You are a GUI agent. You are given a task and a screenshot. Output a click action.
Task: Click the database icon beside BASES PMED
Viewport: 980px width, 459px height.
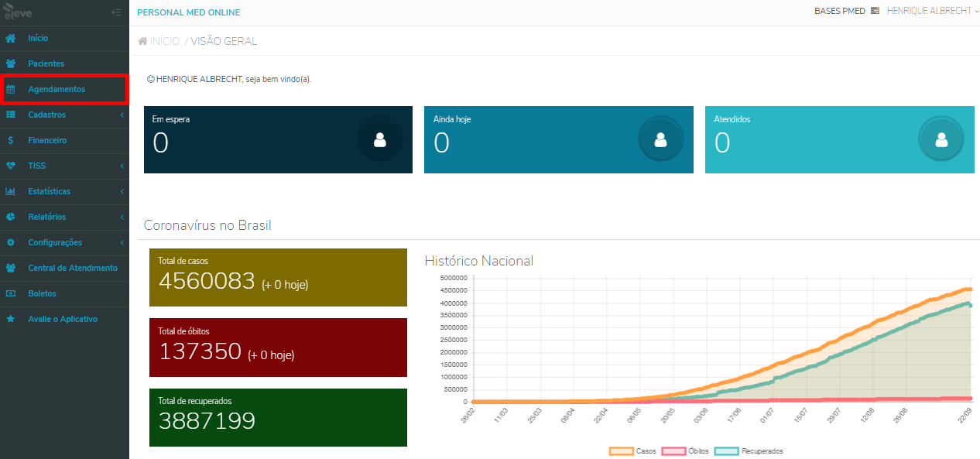click(875, 12)
